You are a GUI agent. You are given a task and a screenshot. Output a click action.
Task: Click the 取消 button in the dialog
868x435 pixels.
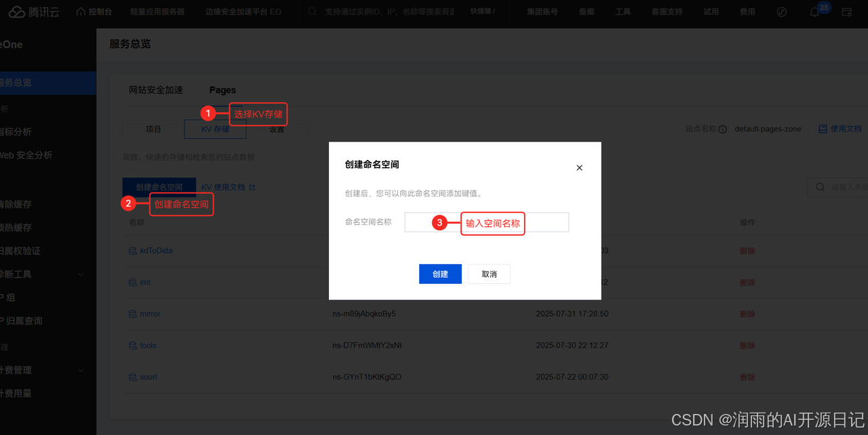click(489, 274)
